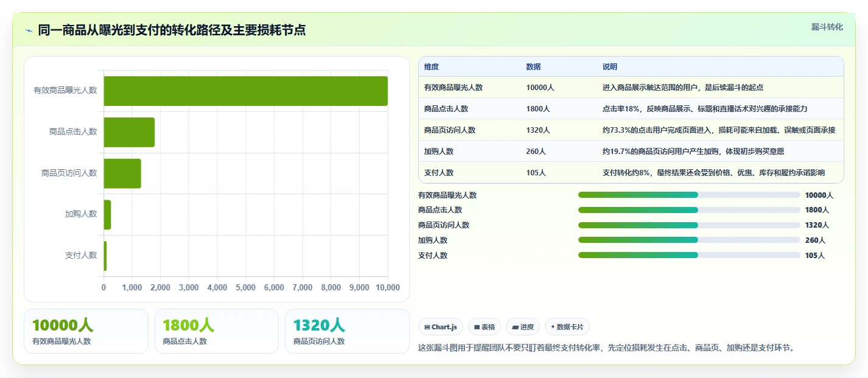Click the progress value 105人
This screenshot has height=378, width=868.
(815, 255)
